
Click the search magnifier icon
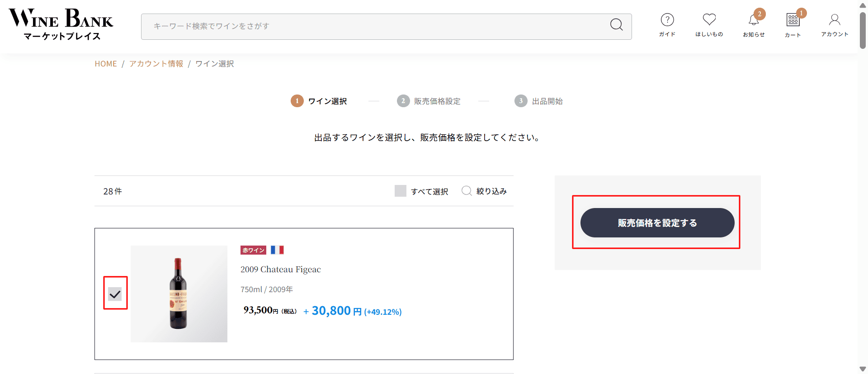(x=616, y=24)
